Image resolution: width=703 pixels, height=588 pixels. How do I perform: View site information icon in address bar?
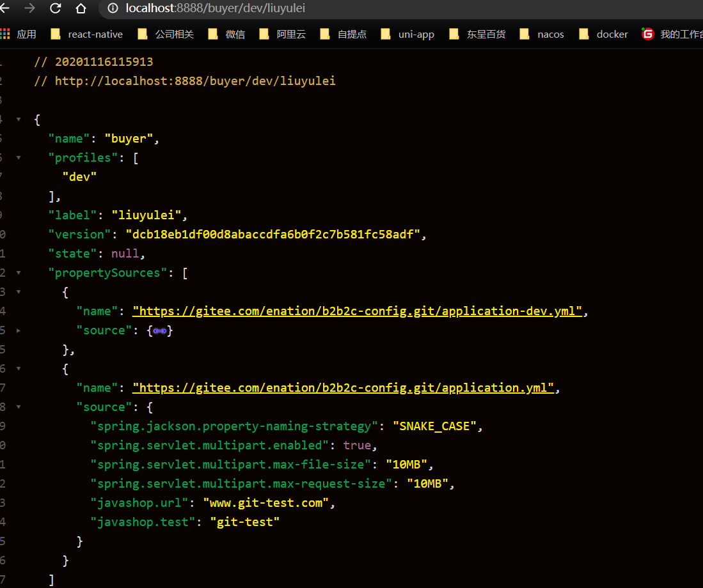coord(113,8)
